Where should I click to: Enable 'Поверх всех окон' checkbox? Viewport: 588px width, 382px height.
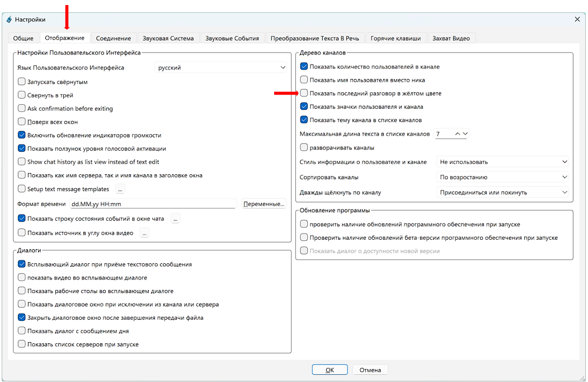(x=22, y=122)
